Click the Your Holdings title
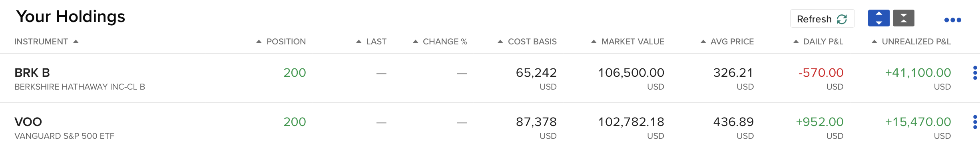The image size is (980, 164). click(70, 17)
